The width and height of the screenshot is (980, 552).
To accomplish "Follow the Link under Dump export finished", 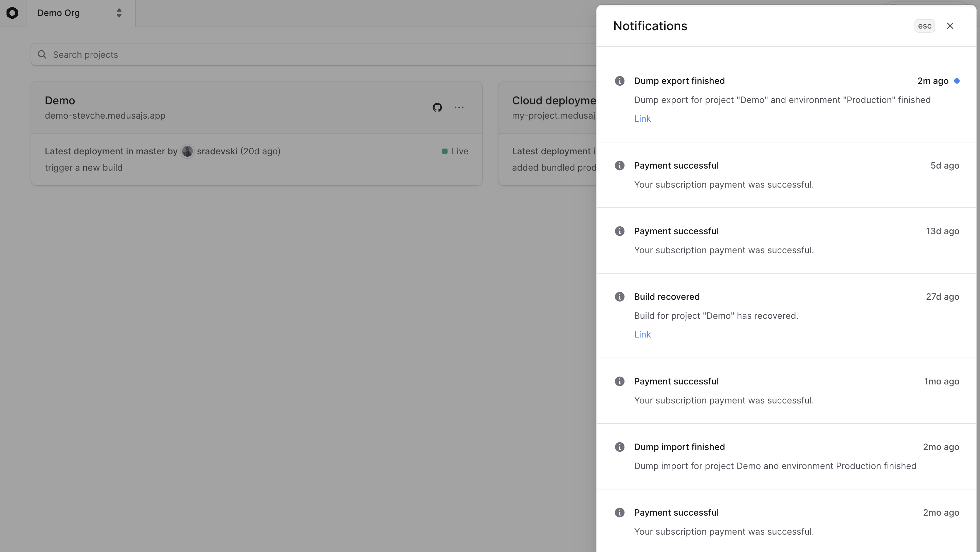I will coord(642,118).
